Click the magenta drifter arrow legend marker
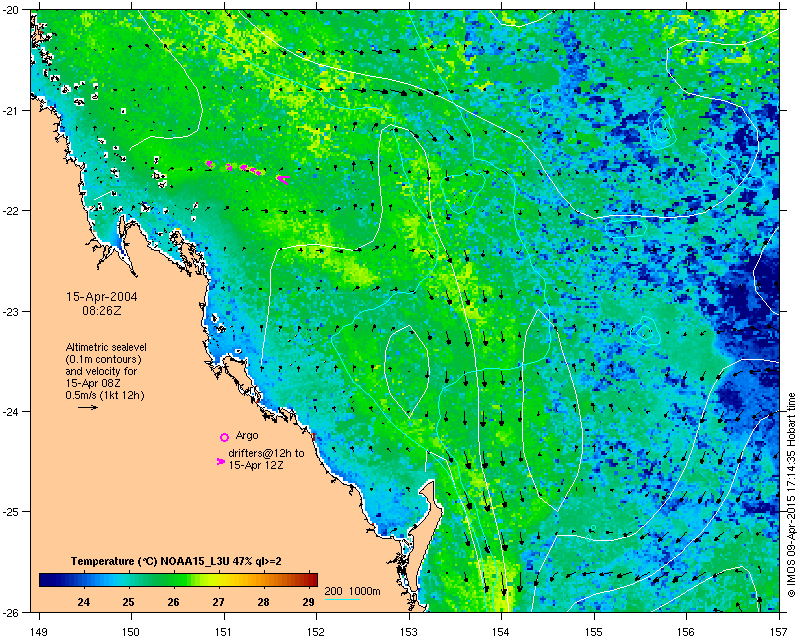The height and width of the screenshot is (640, 800). pos(221,461)
